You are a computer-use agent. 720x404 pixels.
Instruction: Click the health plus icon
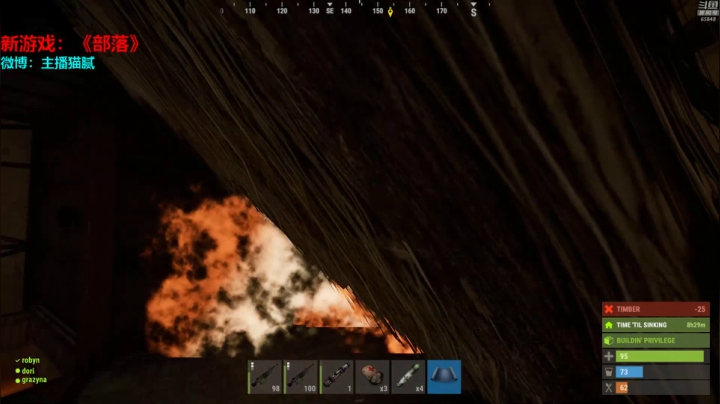click(x=609, y=356)
